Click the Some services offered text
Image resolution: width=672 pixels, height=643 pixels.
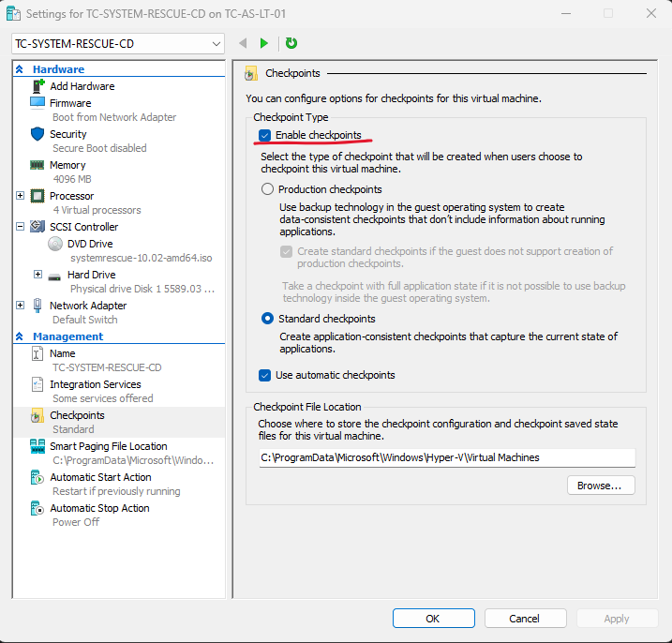pos(102,398)
